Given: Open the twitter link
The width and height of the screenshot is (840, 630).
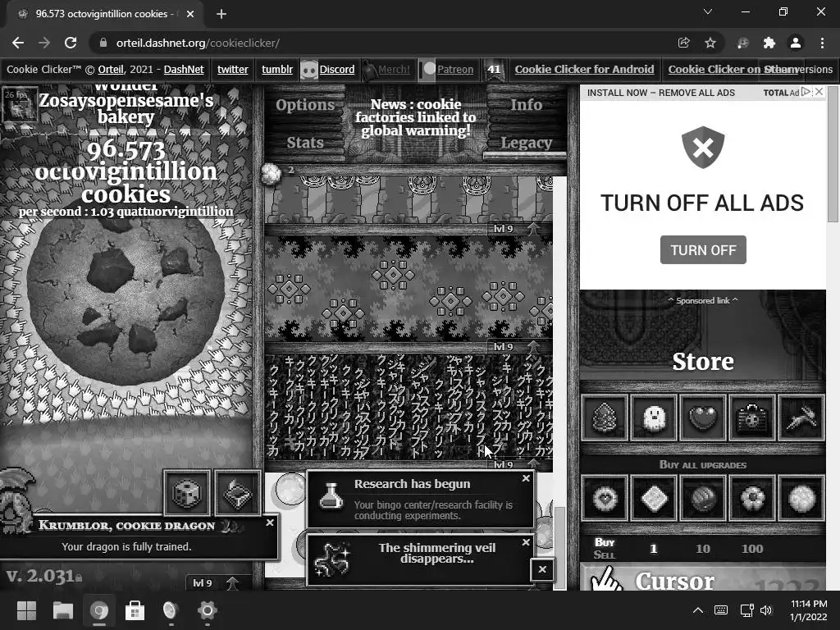Looking at the screenshot, I should tap(232, 69).
